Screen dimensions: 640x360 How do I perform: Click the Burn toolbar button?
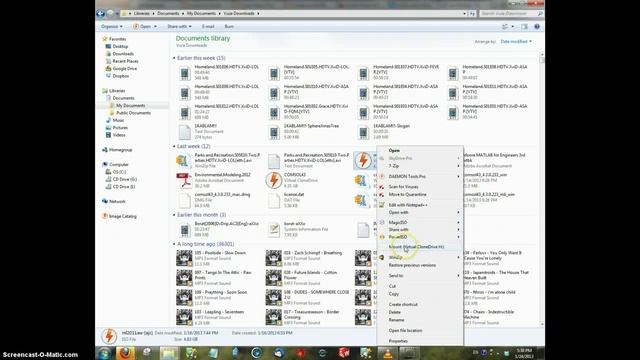[229, 27]
